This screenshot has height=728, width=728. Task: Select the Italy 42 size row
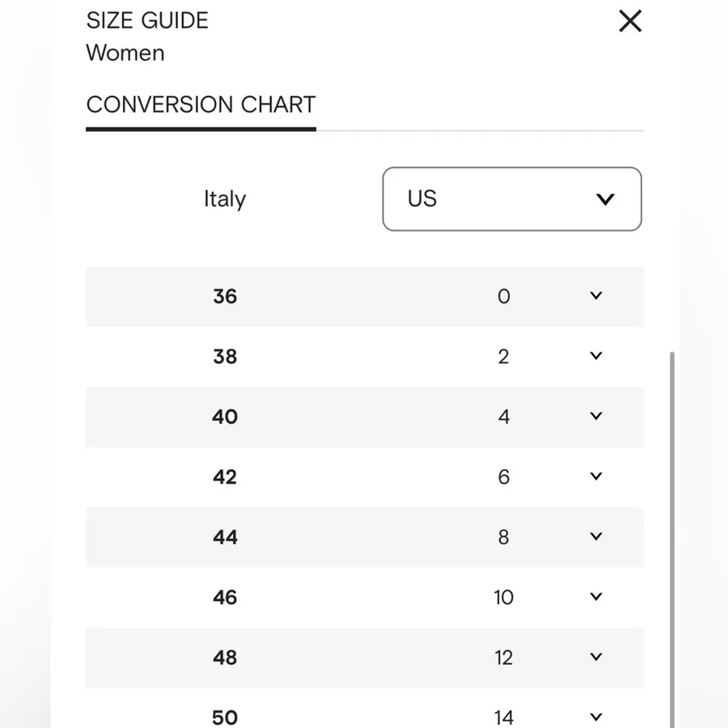click(x=365, y=476)
